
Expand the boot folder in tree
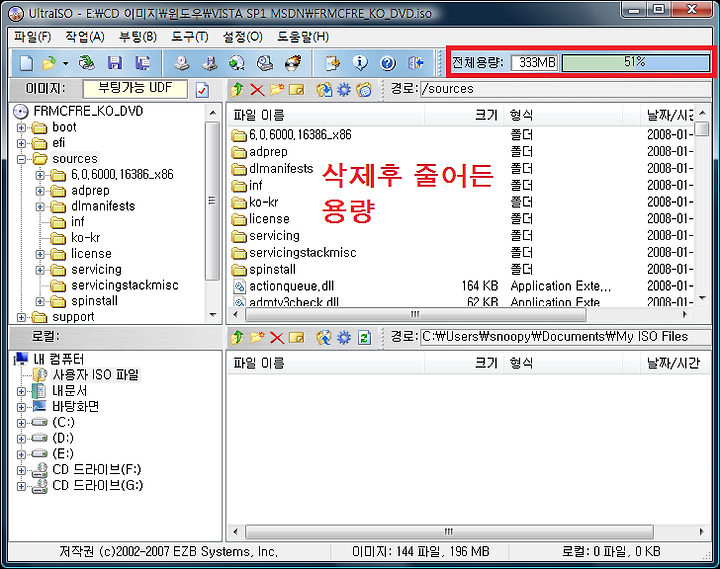[x=21, y=128]
